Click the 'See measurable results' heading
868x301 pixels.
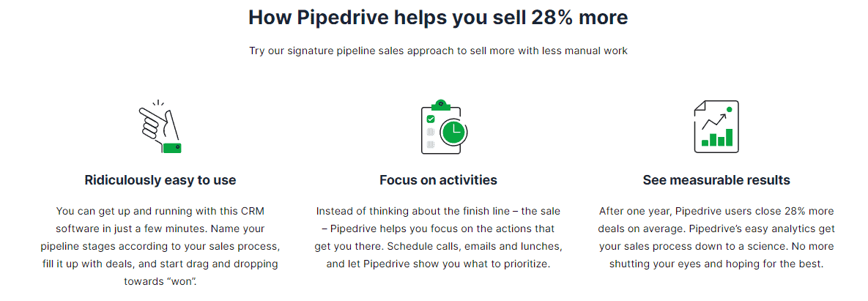point(716,180)
